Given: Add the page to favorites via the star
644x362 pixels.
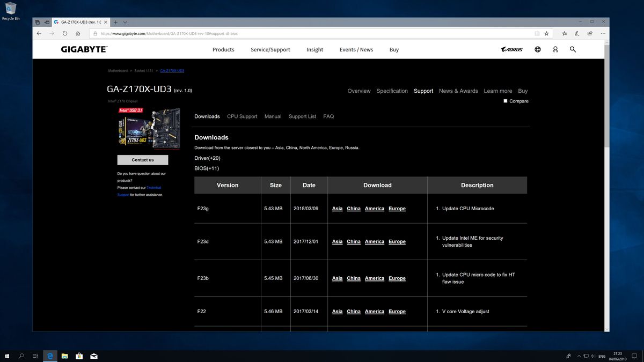Looking at the screenshot, I should 546,33.
